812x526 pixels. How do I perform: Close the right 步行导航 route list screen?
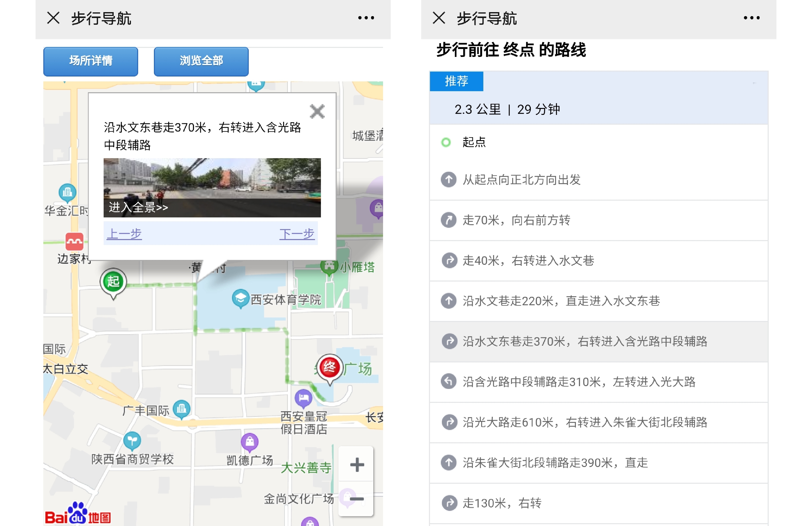439,18
